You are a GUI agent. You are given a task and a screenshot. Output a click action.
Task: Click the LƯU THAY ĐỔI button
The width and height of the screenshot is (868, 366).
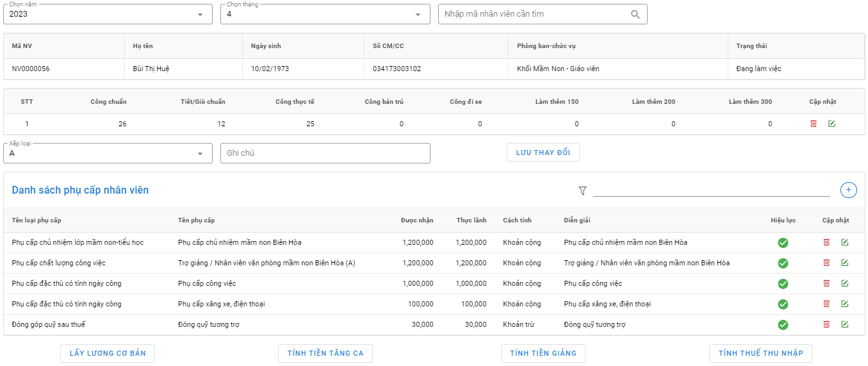tap(543, 153)
